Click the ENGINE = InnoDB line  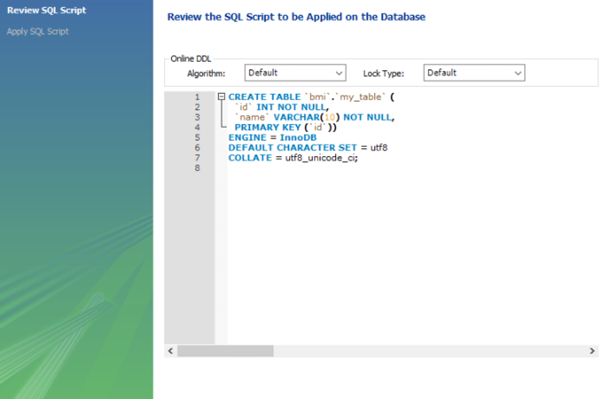pos(272,138)
